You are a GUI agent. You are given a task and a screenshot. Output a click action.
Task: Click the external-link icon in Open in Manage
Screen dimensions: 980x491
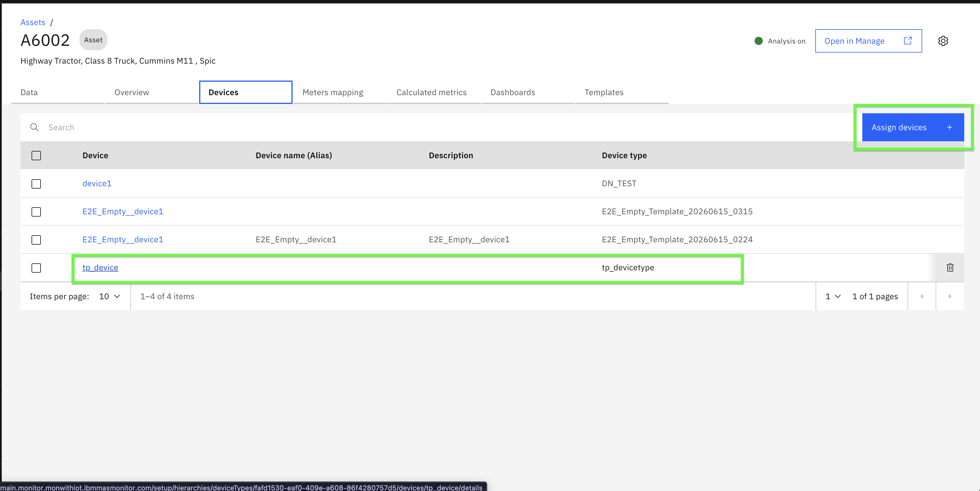pos(908,40)
